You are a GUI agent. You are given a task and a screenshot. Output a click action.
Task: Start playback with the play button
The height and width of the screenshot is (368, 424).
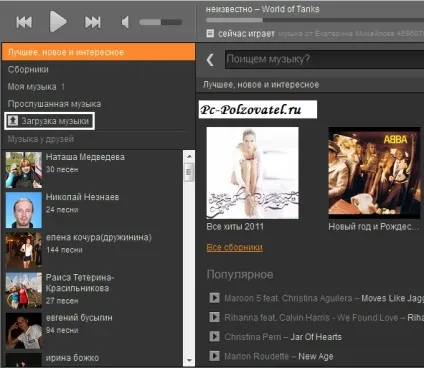(x=58, y=22)
